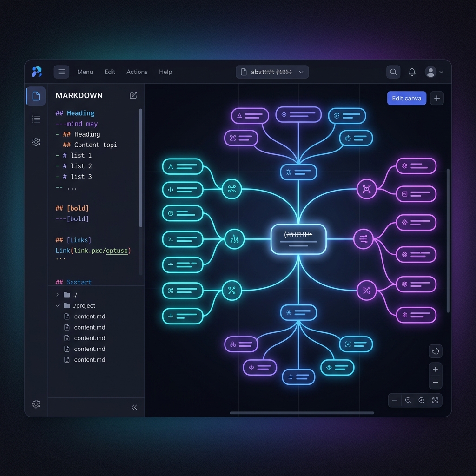Click the '## [Links]' heading line
This screenshot has height=476, width=476.
point(73,240)
